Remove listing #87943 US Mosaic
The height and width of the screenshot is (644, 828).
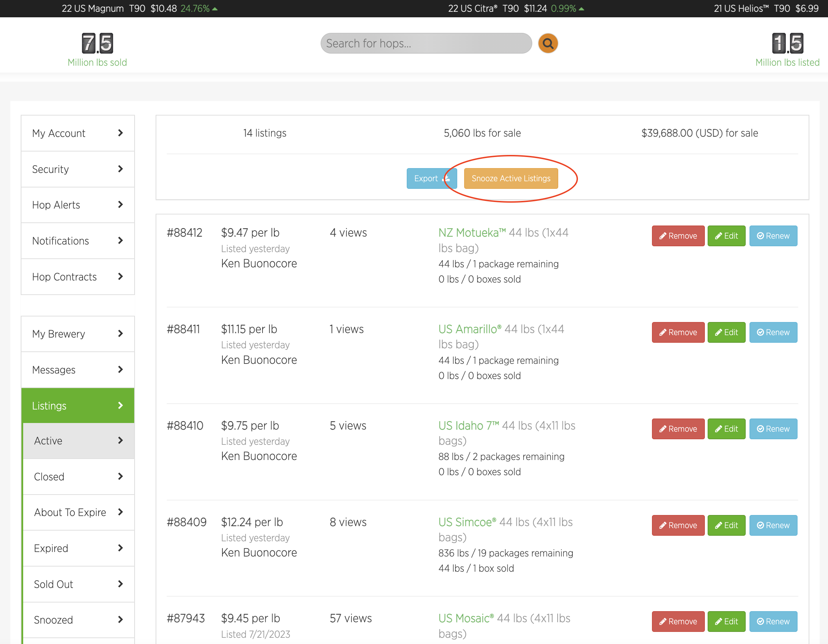pos(678,622)
